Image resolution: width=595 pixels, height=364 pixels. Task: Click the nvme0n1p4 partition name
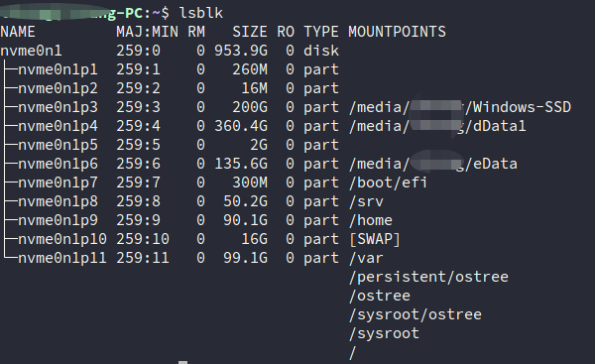click(59, 126)
